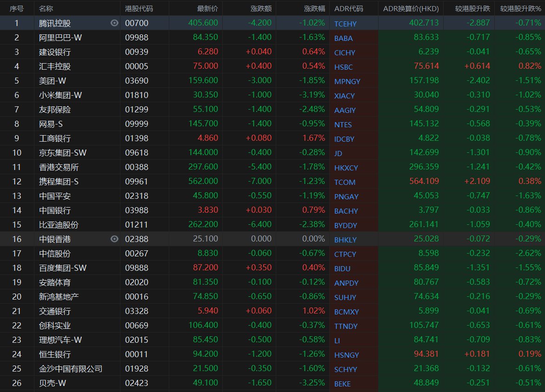Open the BIDU ADR code link
545x392 pixels.
click(x=342, y=269)
